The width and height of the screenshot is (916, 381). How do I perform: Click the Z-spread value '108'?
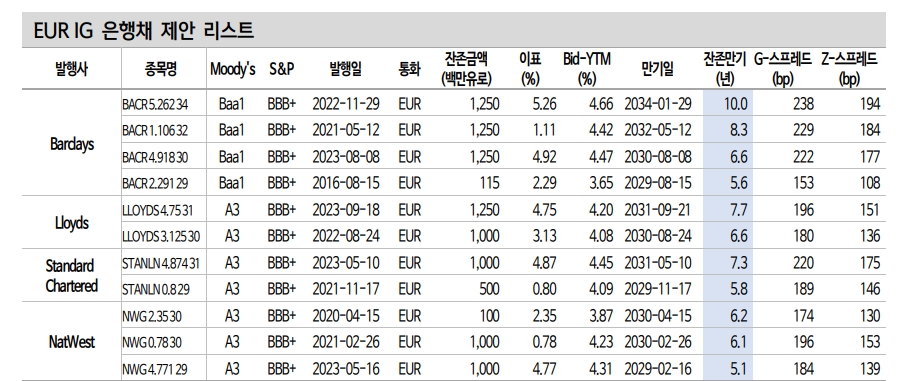click(869, 183)
